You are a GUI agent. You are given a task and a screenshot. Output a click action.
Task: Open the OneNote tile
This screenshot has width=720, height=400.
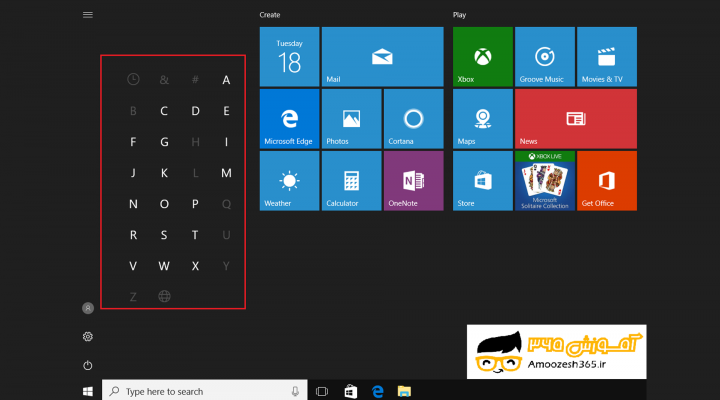(413, 181)
